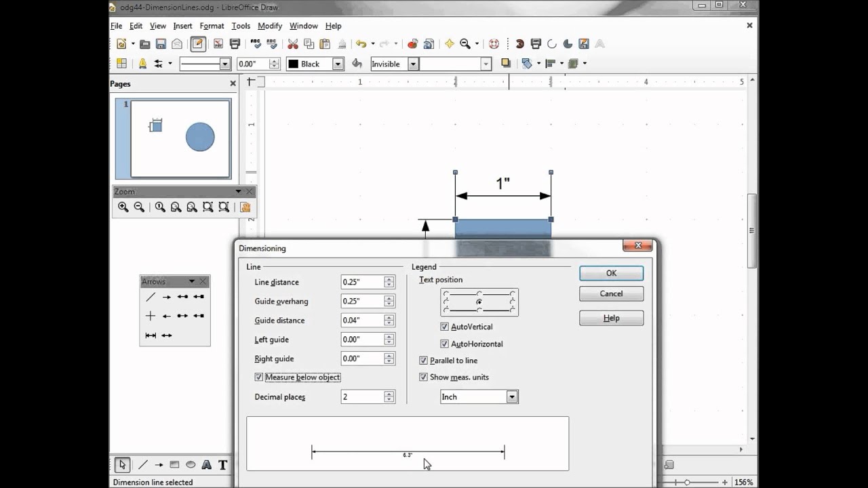The width and height of the screenshot is (868, 488).
Task: Open the Tools menu
Action: tap(241, 26)
